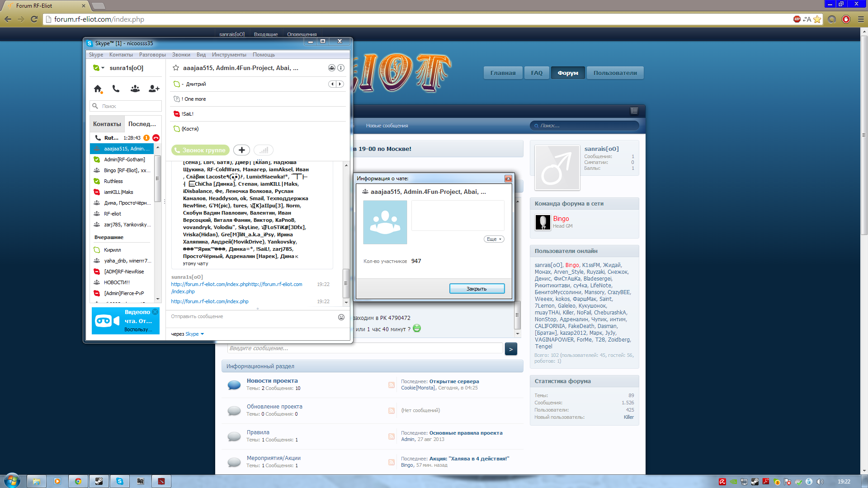Create a group with group icon
Viewport: 868px width, 488px height.
point(135,89)
